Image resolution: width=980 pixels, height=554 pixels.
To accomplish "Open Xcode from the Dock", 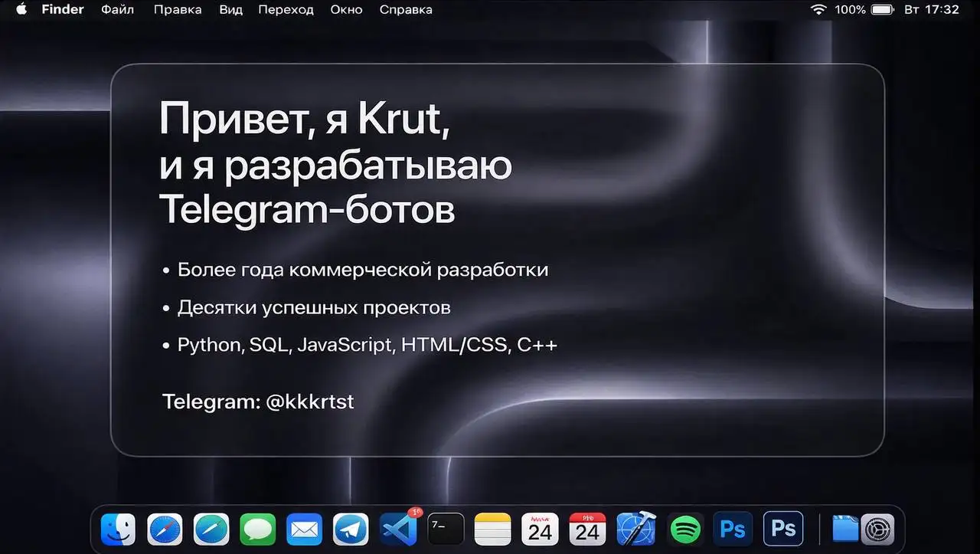I will tap(635, 529).
